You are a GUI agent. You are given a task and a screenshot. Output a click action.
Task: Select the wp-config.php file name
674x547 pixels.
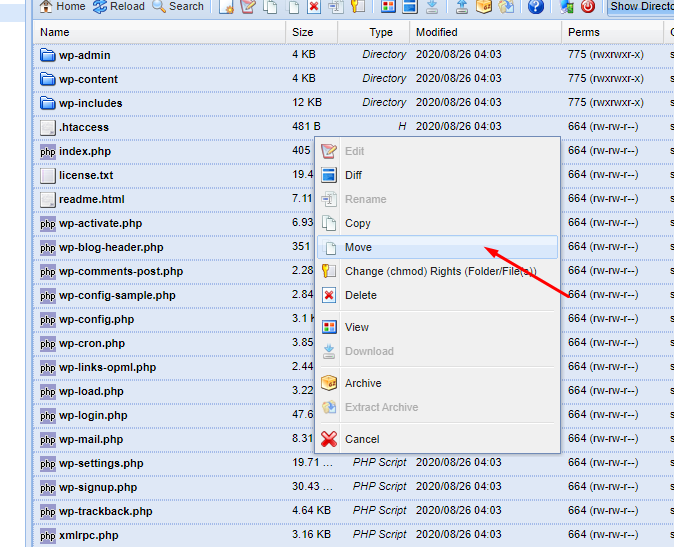click(96, 320)
